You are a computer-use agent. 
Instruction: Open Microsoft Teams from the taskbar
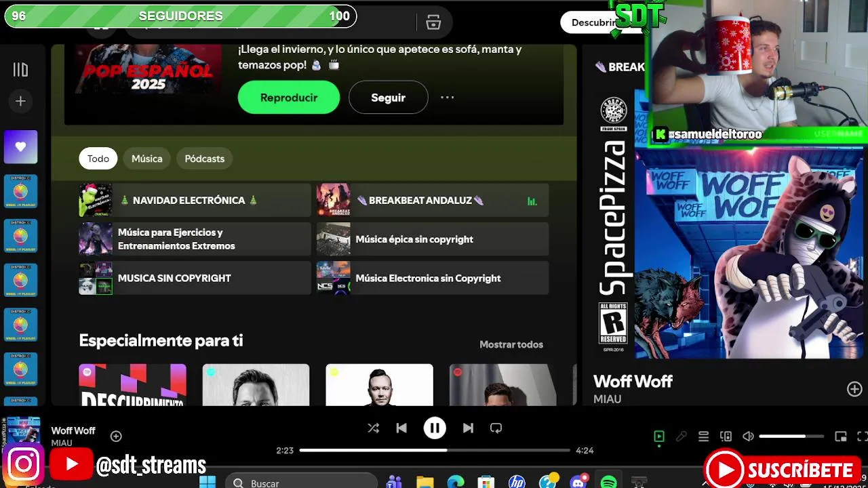click(393, 483)
